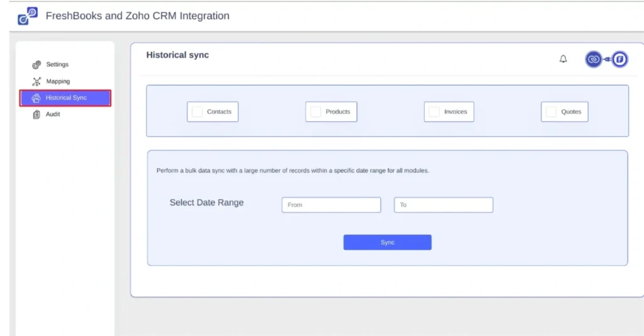Select Historical Sync in the sidebar

pos(65,98)
